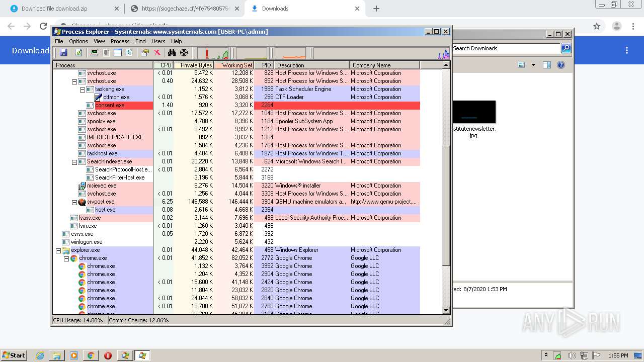Collapse the top chrome.exe PID 2772 node

(x=66, y=258)
